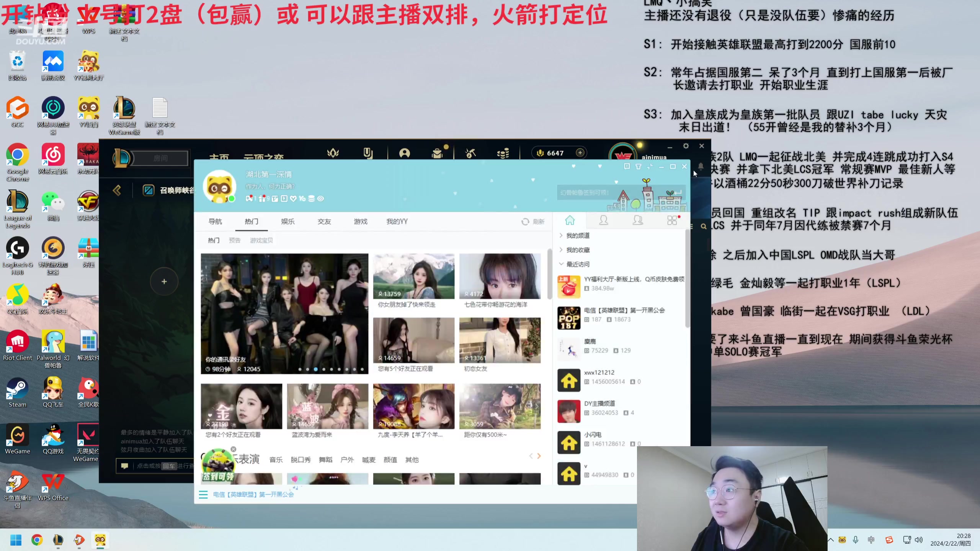The width and height of the screenshot is (980, 551).
Task: Switch to 导航 tab in YY
Action: pos(215,221)
